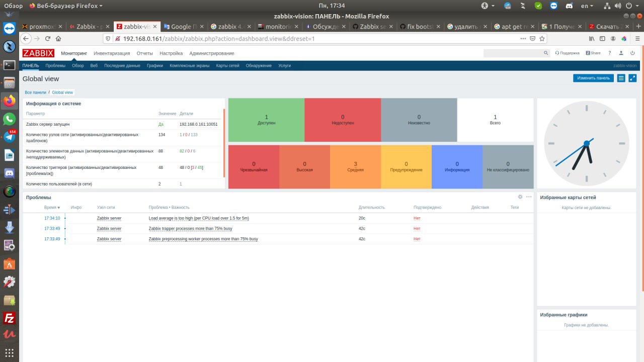The height and width of the screenshot is (362, 644).
Task: Show Firefox sidebars icon
Action: click(602, 38)
